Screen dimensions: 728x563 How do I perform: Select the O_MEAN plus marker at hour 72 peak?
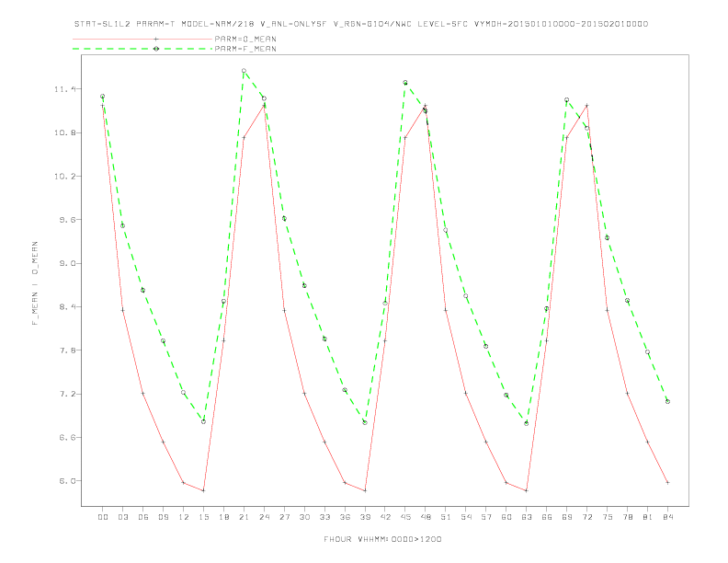[586, 106]
